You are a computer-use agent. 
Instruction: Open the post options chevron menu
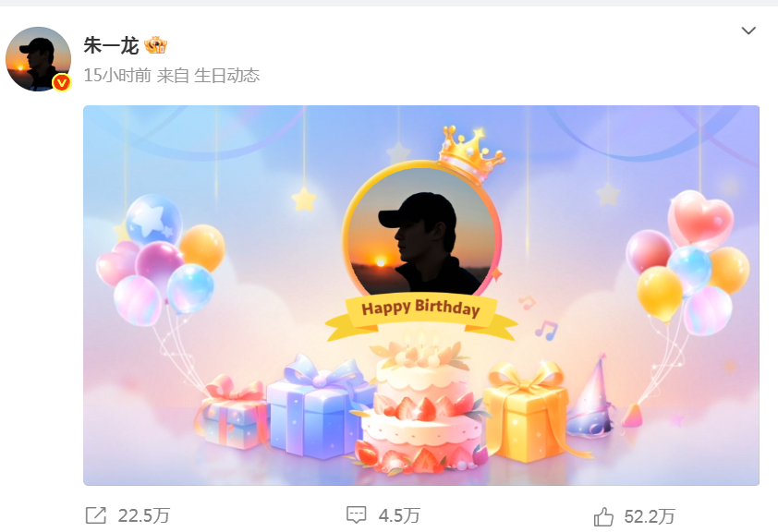pyautogui.click(x=748, y=30)
